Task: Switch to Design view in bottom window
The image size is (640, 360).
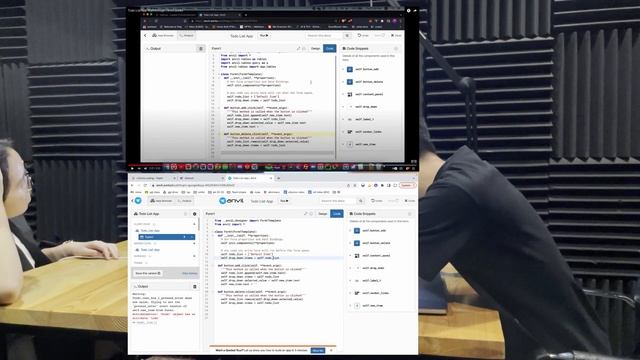Action: [x=322, y=213]
